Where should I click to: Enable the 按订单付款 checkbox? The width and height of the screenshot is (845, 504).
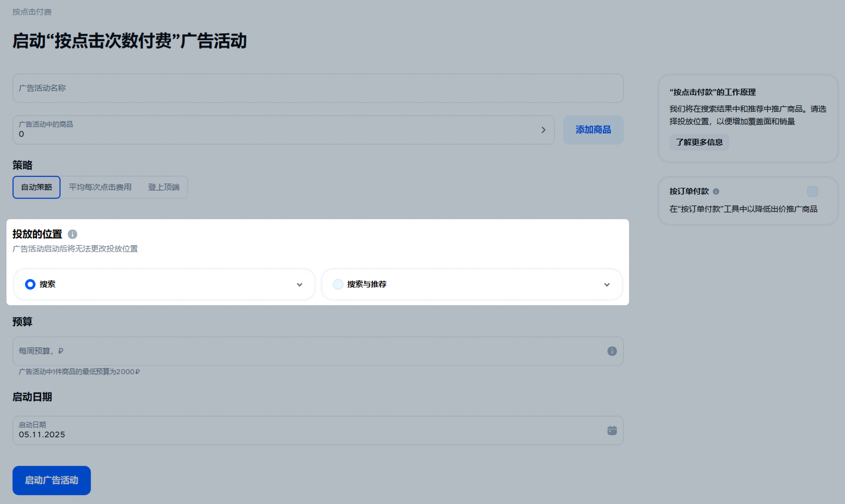coord(812,191)
